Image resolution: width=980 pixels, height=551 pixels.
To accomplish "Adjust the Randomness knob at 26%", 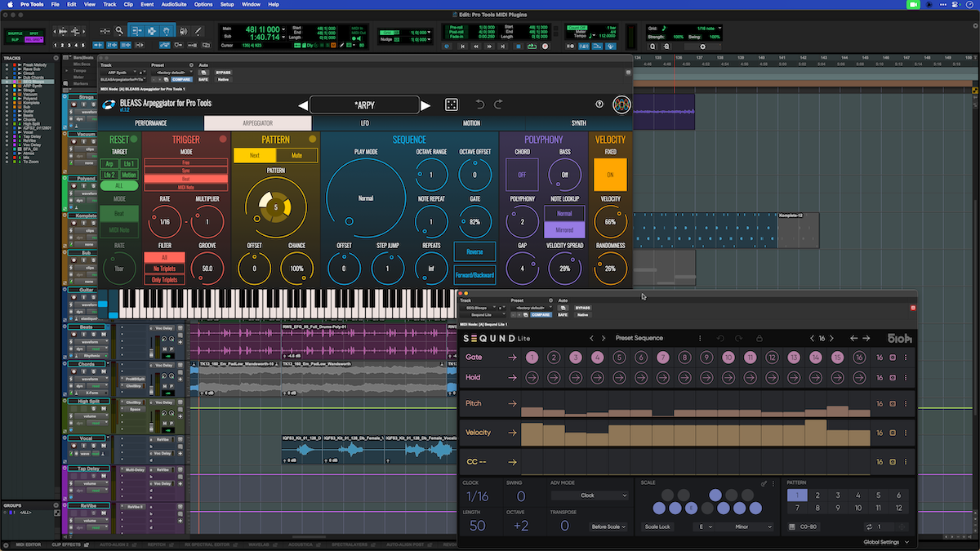I will (x=611, y=268).
